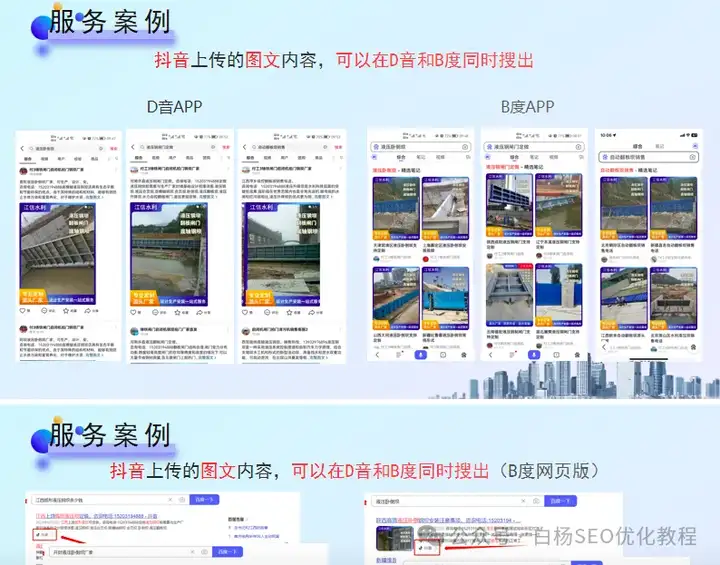Clear web search box containing 江西哪有液压钢坝多少钱
Viewport: 720px width, 565px height.
170,500
